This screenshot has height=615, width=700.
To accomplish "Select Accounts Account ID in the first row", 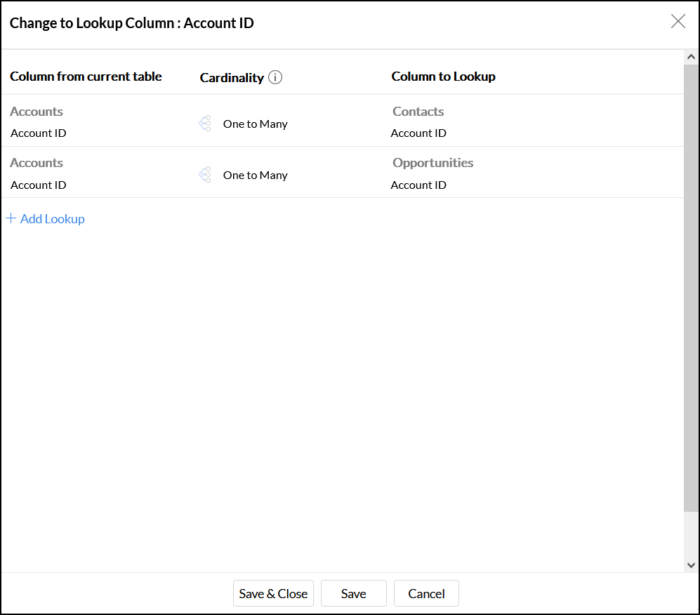I will [x=39, y=133].
